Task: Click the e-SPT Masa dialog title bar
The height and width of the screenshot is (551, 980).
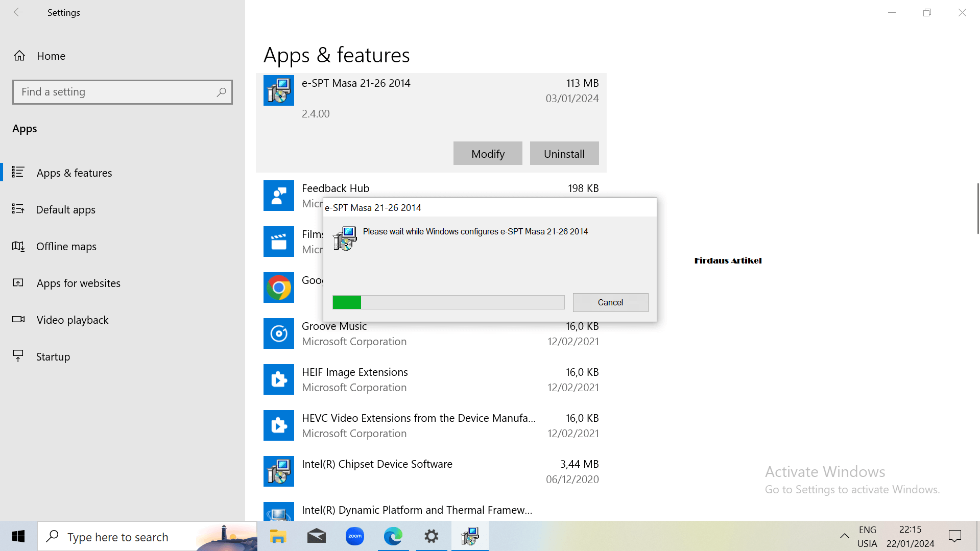Action: (490, 207)
